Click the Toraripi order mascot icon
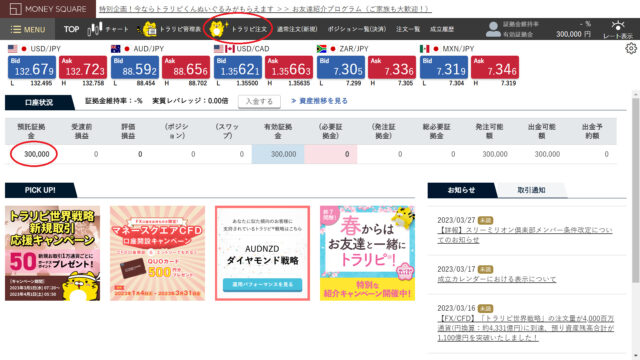The width and height of the screenshot is (640, 360). point(218,29)
